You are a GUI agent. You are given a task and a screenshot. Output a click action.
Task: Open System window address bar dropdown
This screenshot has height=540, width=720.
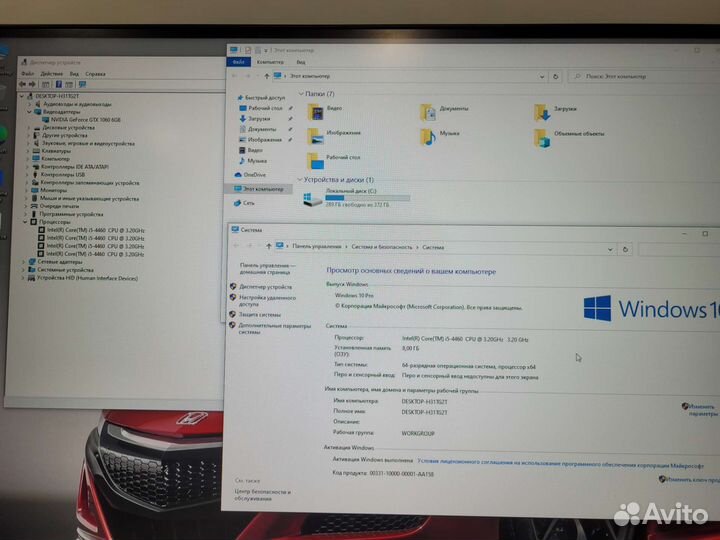[x=610, y=249]
